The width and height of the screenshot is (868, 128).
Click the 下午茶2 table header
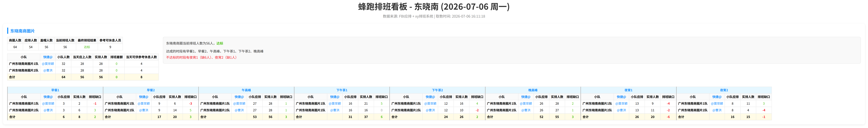point(437,90)
